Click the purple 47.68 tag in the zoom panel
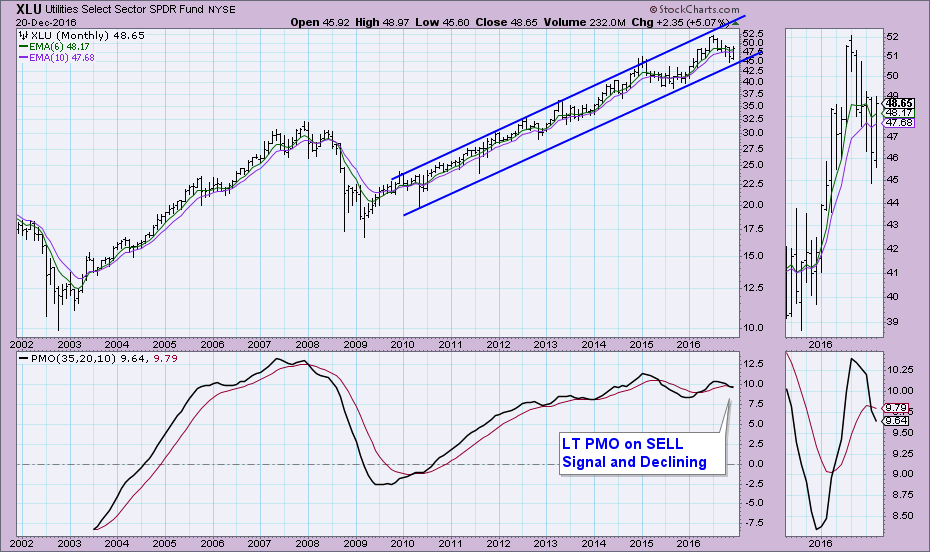Screen dimensions: 930x552 pos(900,123)
